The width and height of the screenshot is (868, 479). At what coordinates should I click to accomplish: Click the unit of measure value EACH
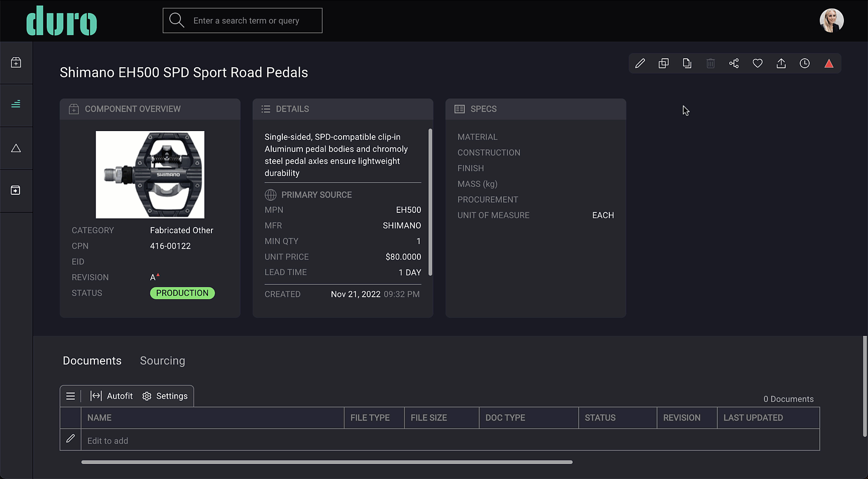coord(603,215)
